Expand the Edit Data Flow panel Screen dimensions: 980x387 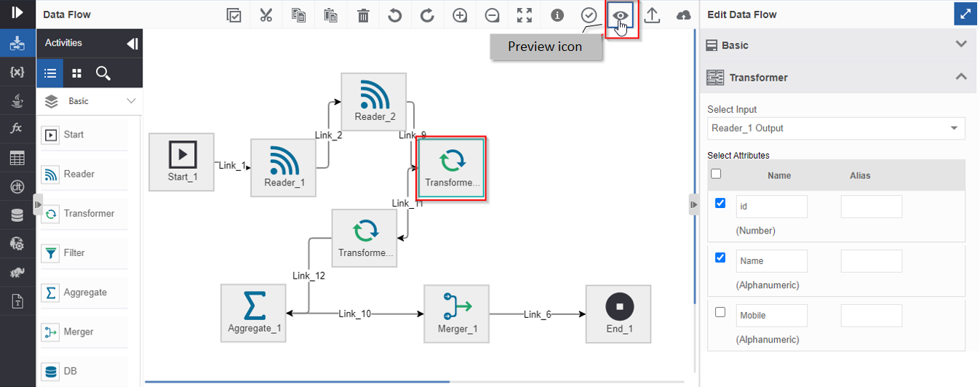(964, 15)
